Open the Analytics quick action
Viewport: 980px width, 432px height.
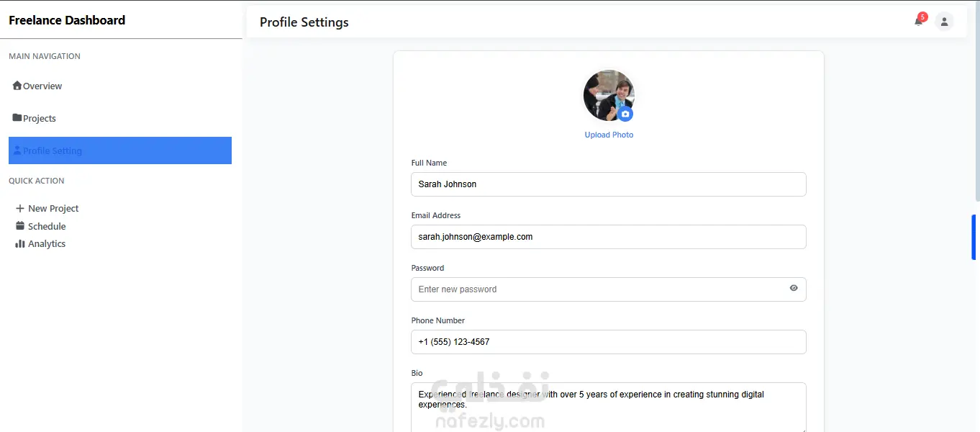point(47,244)
